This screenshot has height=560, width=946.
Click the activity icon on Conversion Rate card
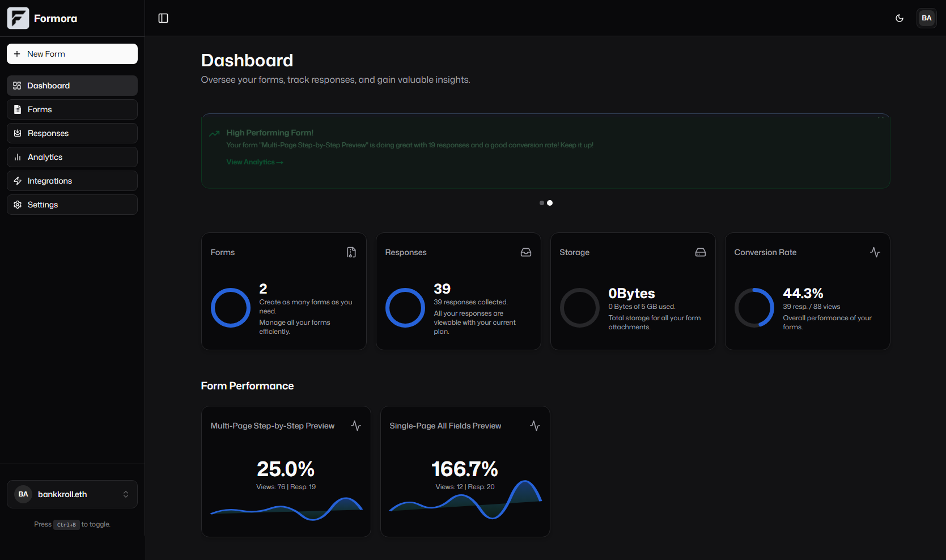(875, 252)
